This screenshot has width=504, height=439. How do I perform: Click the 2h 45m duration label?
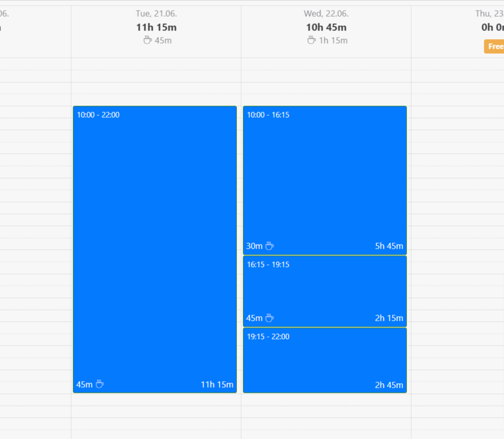click(x=389, y=385)
